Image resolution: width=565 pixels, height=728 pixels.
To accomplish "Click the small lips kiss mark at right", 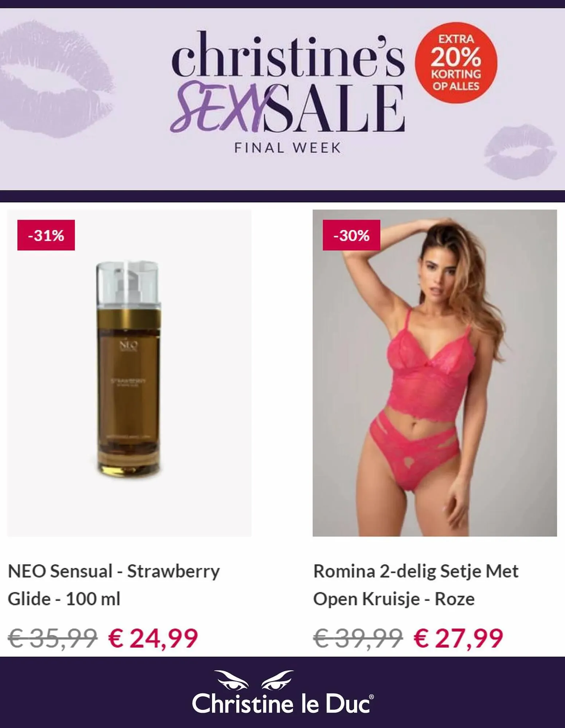I will click(x=521, y=152).
